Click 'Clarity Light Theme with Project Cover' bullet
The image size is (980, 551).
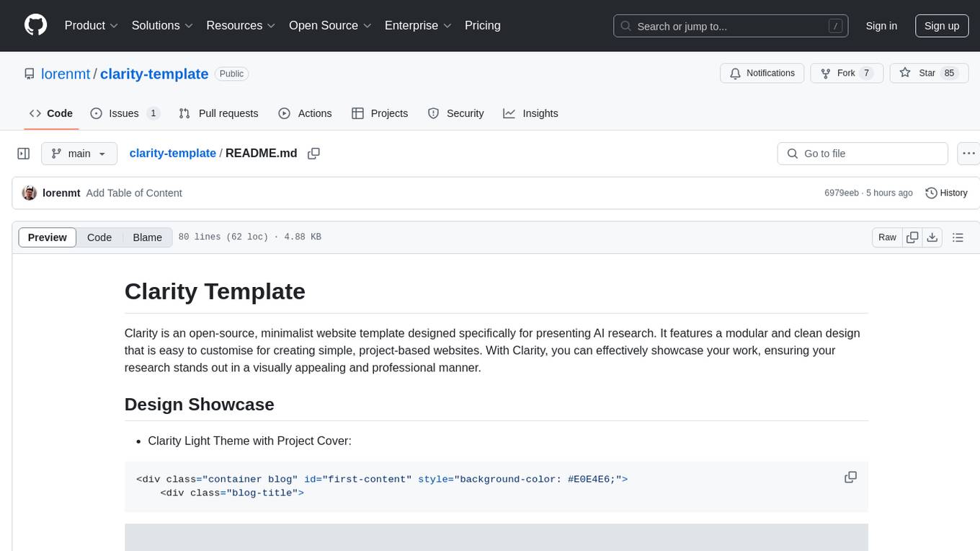[x=249, y=441]
